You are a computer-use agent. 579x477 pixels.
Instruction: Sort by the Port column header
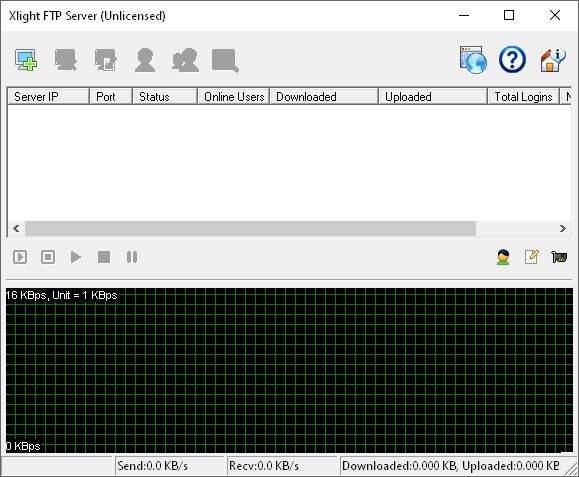[111, 97]
